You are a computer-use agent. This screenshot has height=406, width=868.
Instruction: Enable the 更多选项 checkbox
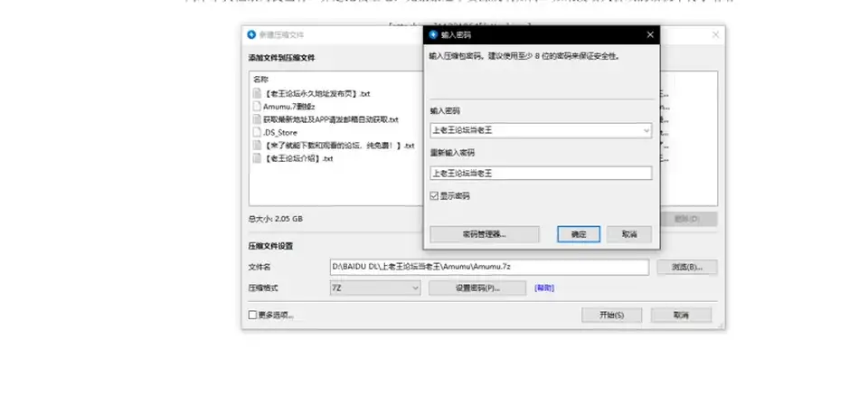252,316
